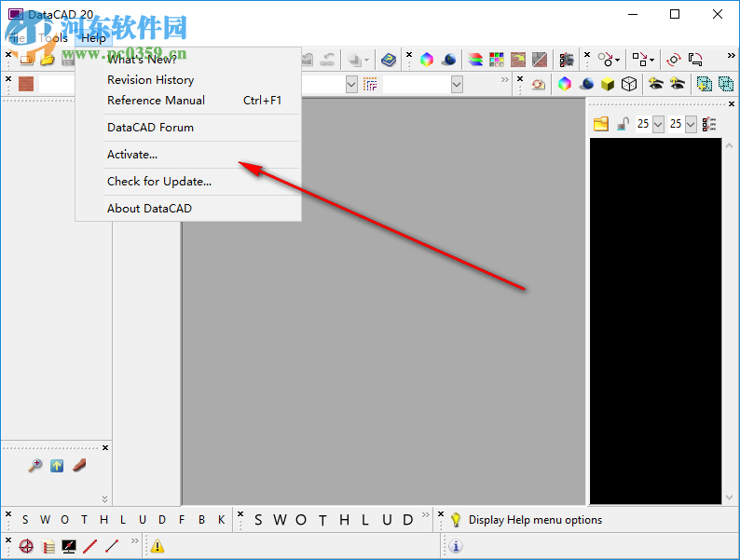This screenshot has height=560, width=740.
Task: Click the rightmost cyan cube icon
Action: pyautogui.click(x=725, y=85)
